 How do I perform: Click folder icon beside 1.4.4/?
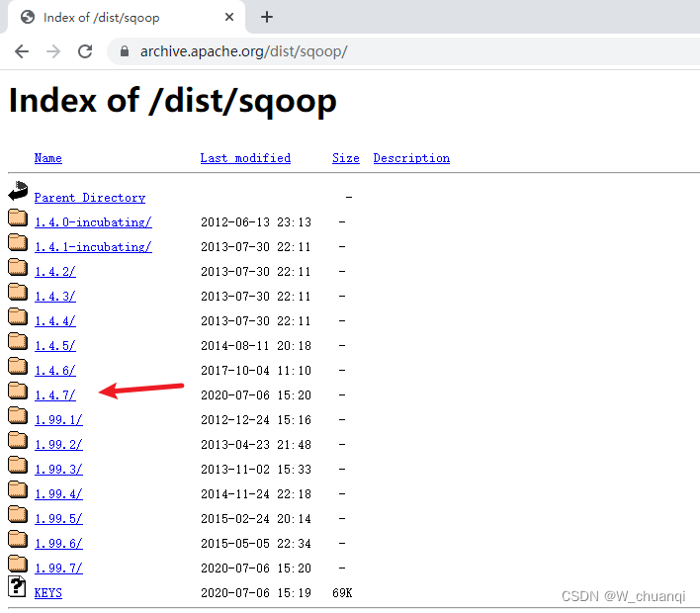pyautogui.click(x=18, y=316)
